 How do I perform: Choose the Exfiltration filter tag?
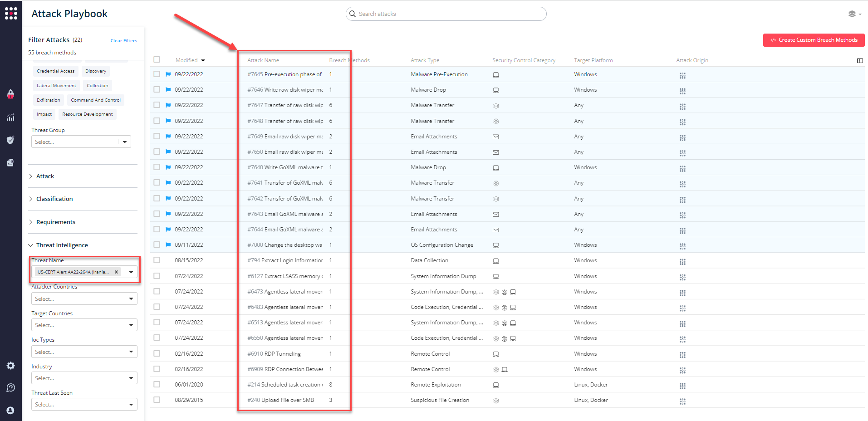coord(48,100)
